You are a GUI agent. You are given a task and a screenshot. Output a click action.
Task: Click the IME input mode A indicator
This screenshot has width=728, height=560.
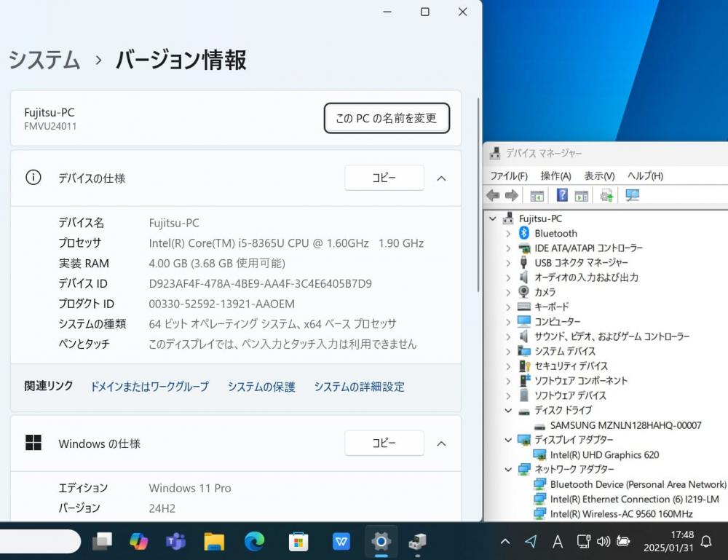click(558, 541)
